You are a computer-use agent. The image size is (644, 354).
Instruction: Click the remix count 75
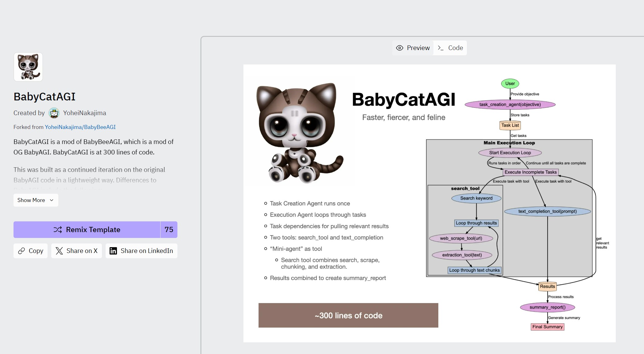tap(169, 230)
